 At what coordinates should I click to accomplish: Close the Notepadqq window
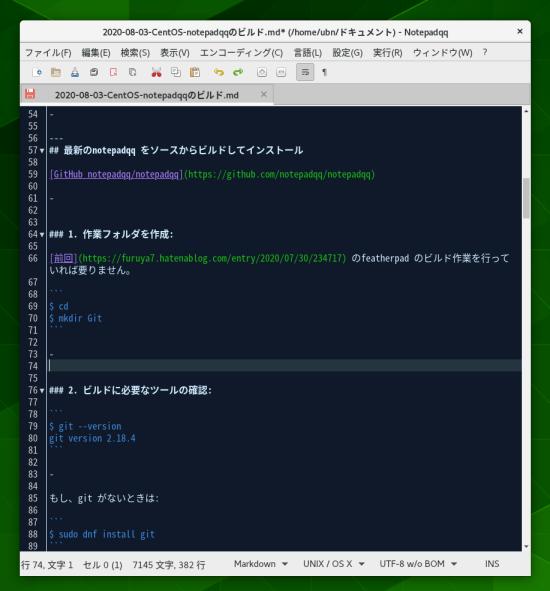pyautogui.click(x=520, y=31)
